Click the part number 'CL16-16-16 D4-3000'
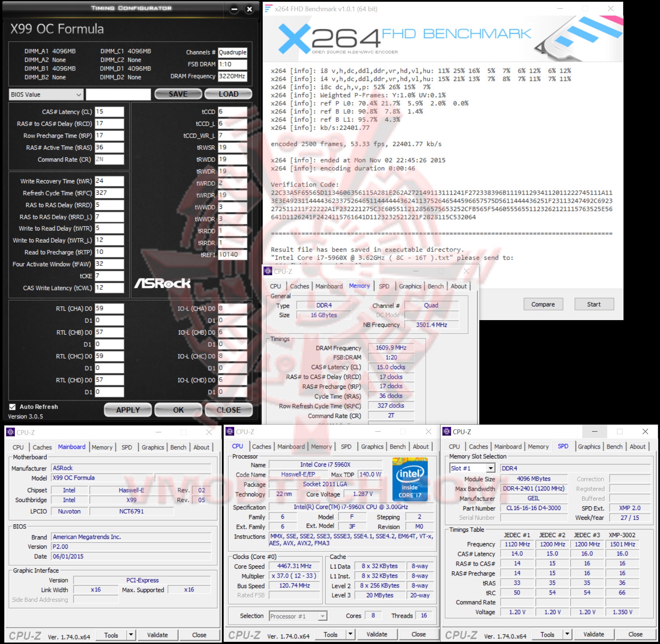The width and height of the screenshot is (660, 644). pos(533,508)
